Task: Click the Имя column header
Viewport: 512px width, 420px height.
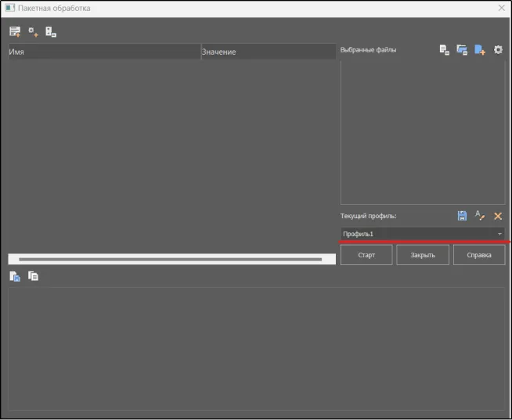Action: click(103, 52)
